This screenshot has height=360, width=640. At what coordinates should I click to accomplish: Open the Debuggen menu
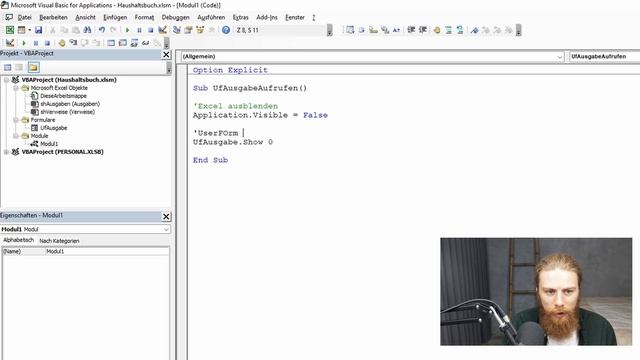coord(176,17)
